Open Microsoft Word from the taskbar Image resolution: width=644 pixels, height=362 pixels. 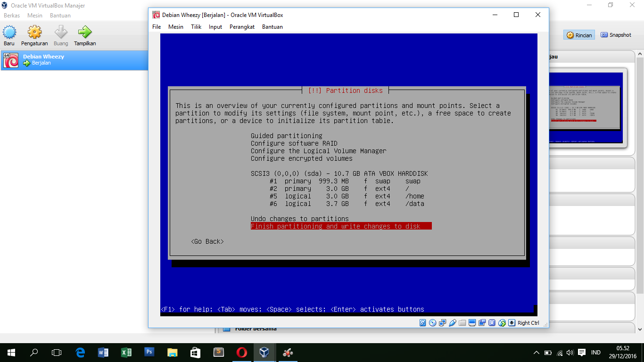point(103,352)
